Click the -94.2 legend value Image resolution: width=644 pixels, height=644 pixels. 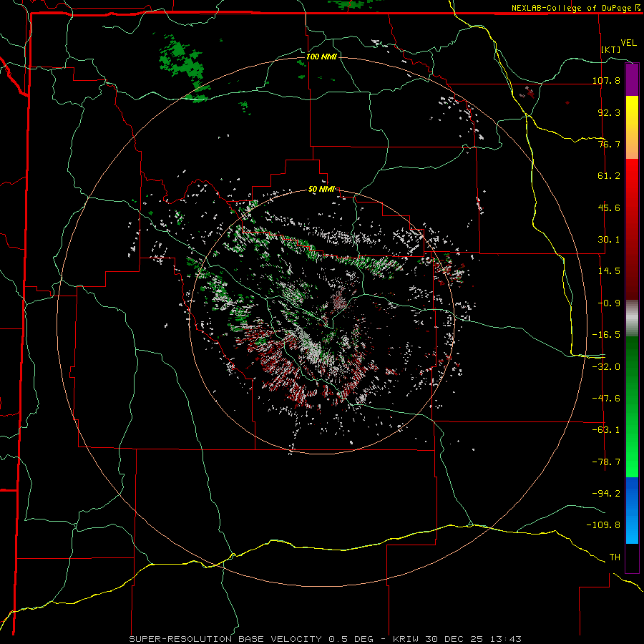pyautogui.click(x=606, y=493)
